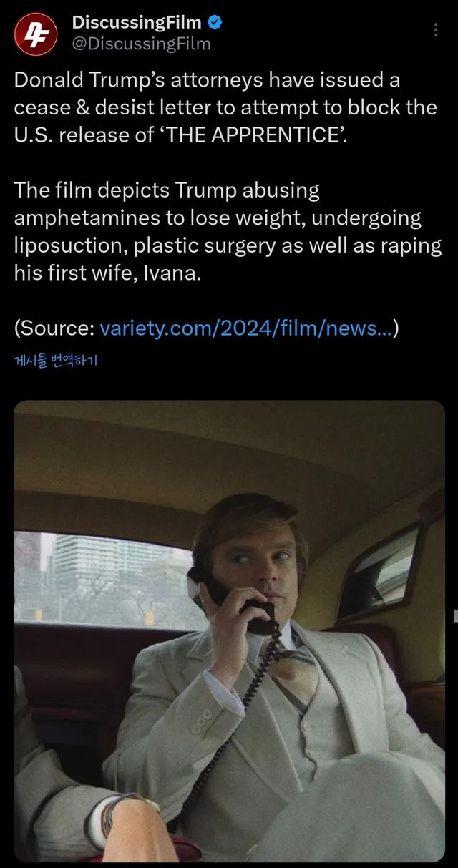Open the @DiscussingFilm handle
The image size is (458, 868).
pos(141,44)
